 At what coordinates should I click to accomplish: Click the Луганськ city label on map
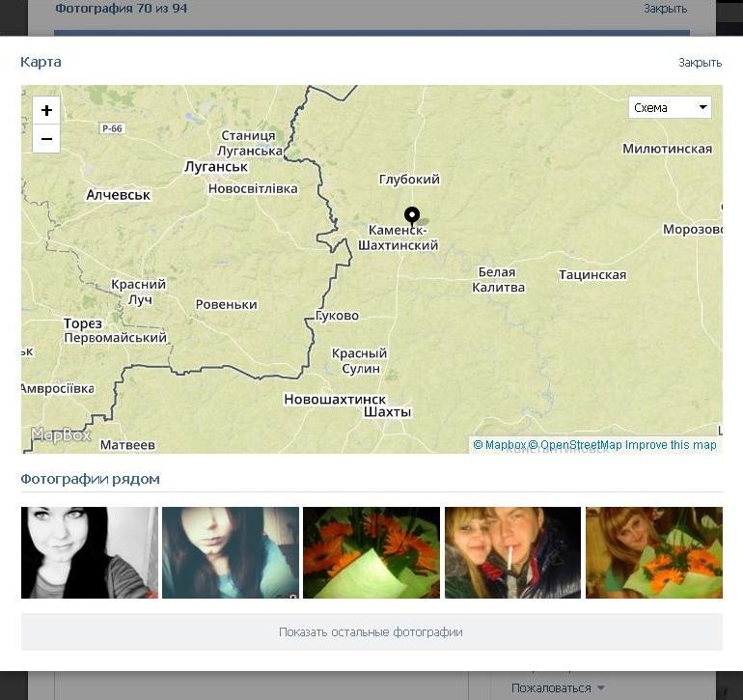[x=216, y=167]
